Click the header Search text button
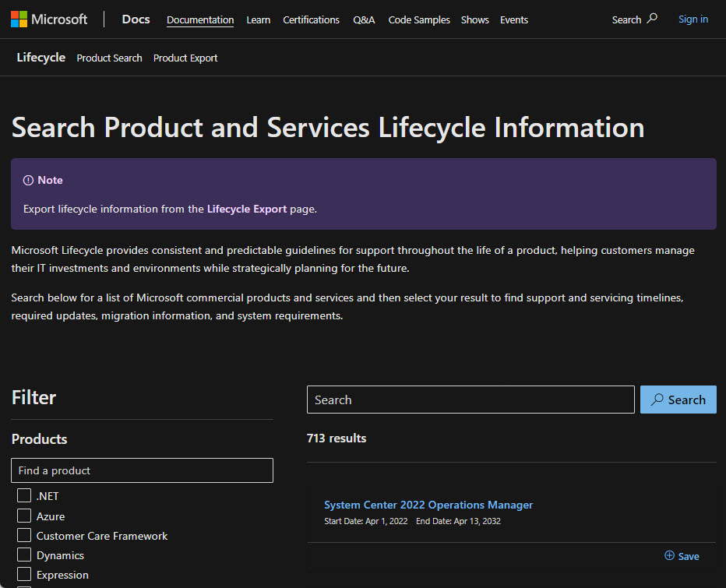Viewport: 726px width, 588px height. point(626,20)
